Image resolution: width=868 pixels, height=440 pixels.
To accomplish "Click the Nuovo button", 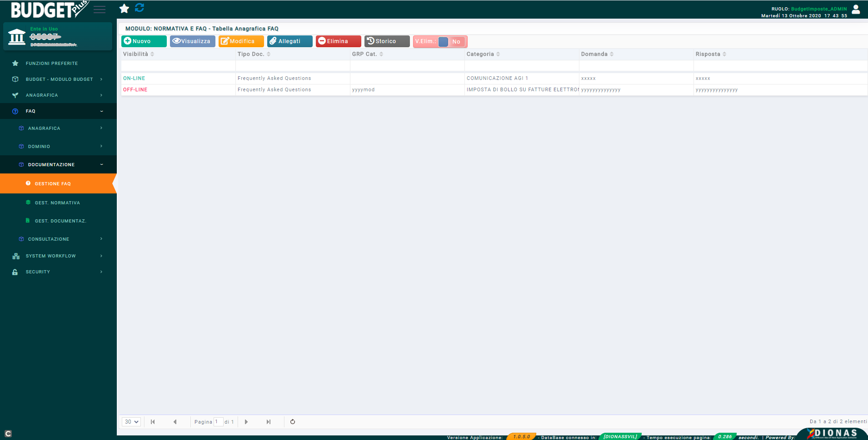I will tap(144, 41).
